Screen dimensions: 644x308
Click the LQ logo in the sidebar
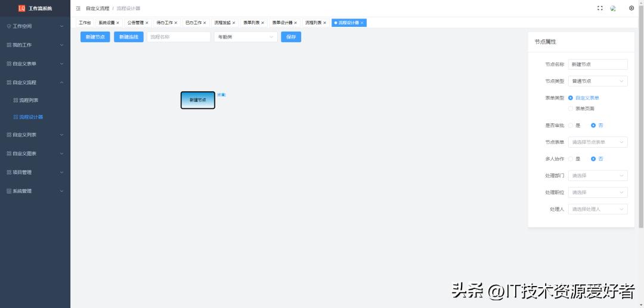coord(22,8)
